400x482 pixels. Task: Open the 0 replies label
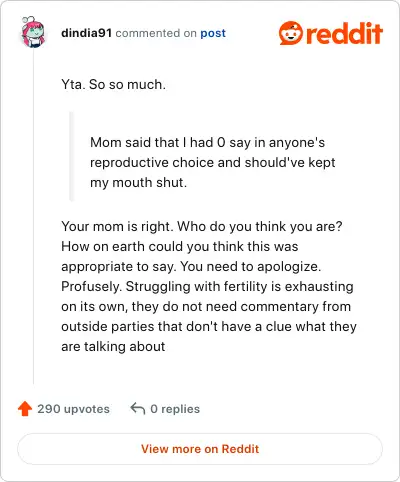(x=175, y=409)
